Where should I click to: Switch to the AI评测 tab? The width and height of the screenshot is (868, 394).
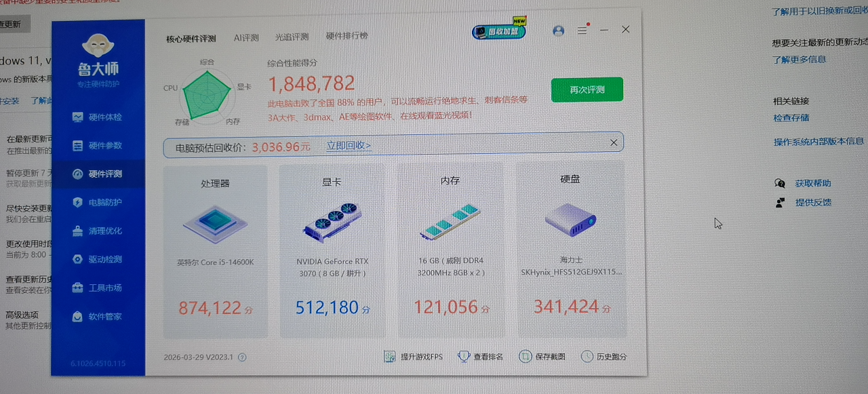tap(246, 37)
